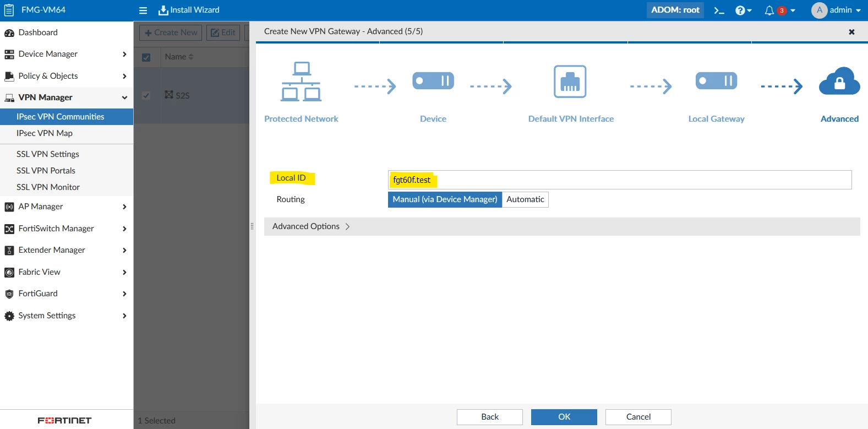Viewport: 868px width, 429px height.
Task: Click the notifications bell icon
Action: pyautogui.click(x=769, y=10)
